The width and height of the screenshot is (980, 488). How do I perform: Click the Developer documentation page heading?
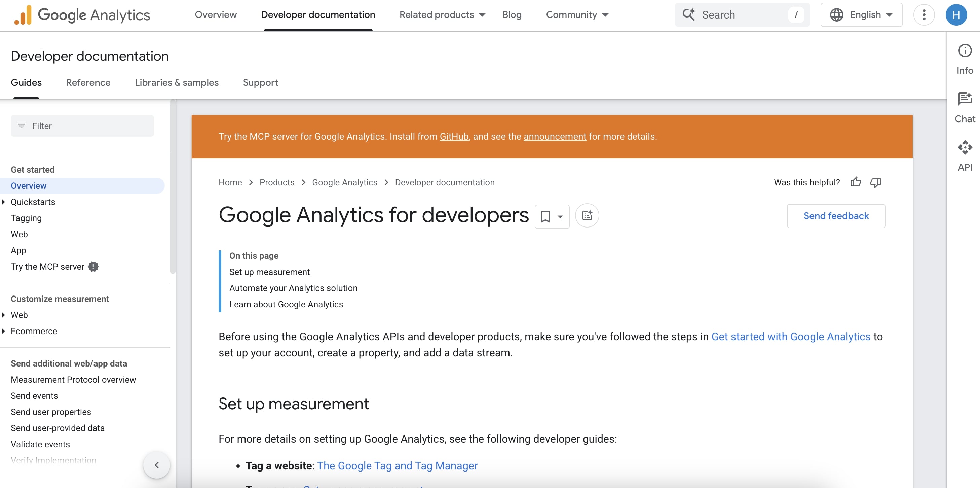pos(90,56)
